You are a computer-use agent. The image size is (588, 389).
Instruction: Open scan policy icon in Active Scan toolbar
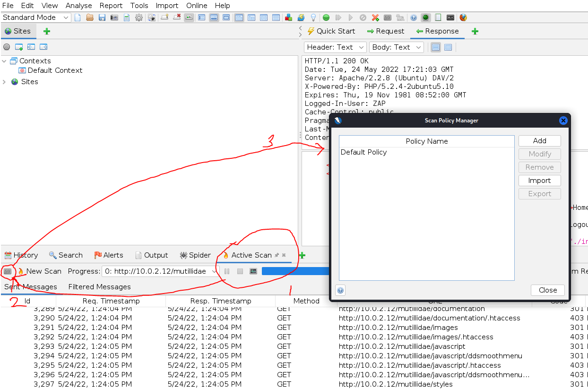coord(7,271)
